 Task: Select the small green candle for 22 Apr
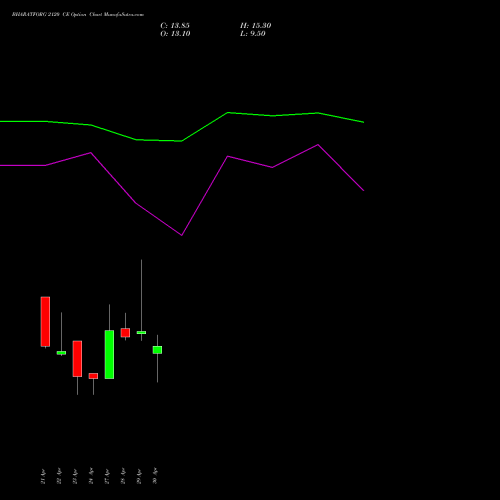click(61, 353)
